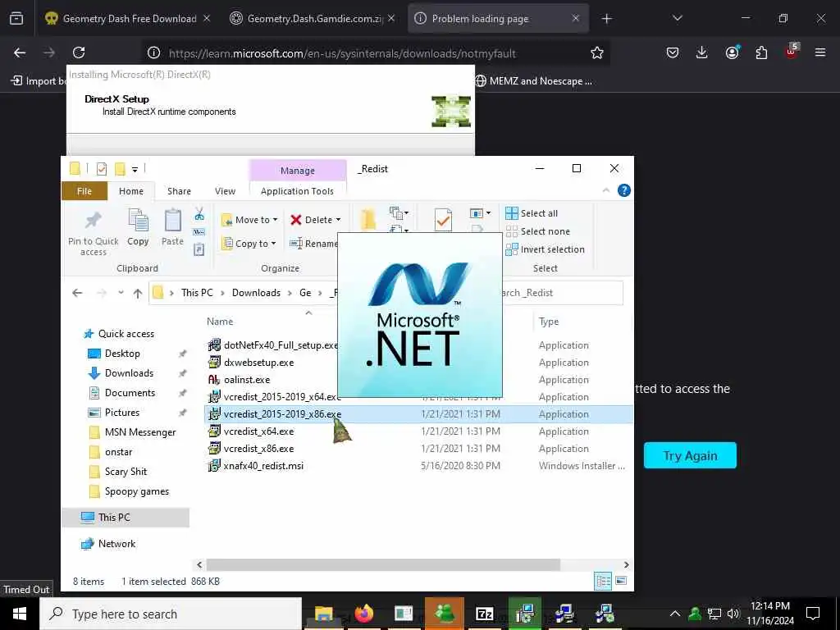Open the New item dropdown in the ribbon
840x630 pixels.
pos(400,213)
